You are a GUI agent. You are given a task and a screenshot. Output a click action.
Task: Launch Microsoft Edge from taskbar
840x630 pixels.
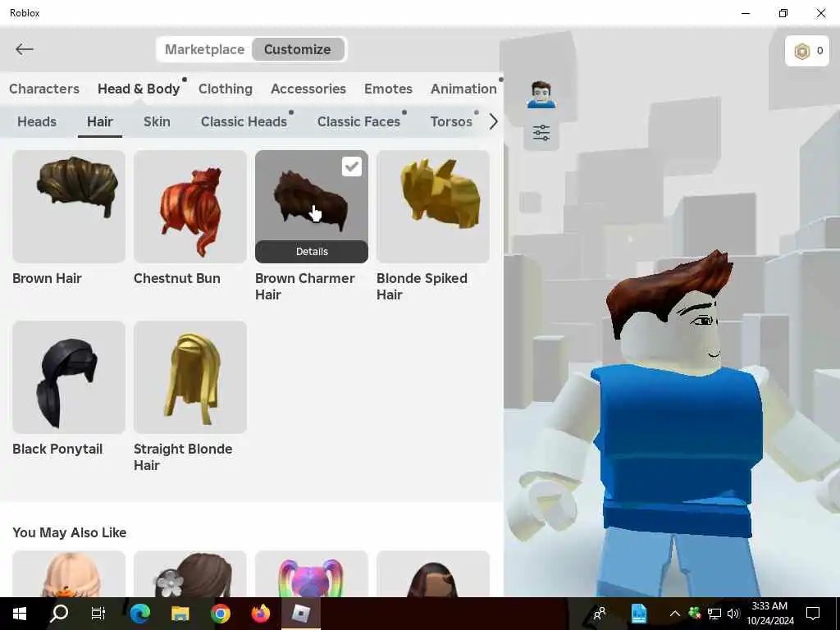coord(139,614)
